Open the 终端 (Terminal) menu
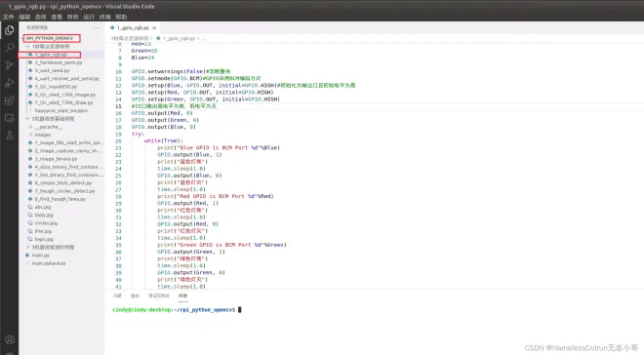 105,17
